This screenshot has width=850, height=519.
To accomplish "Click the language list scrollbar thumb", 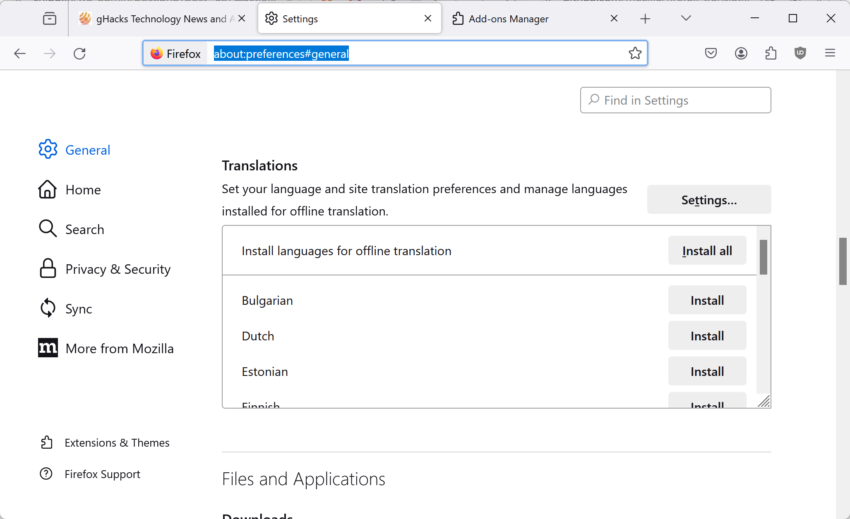I will [763, 257].
